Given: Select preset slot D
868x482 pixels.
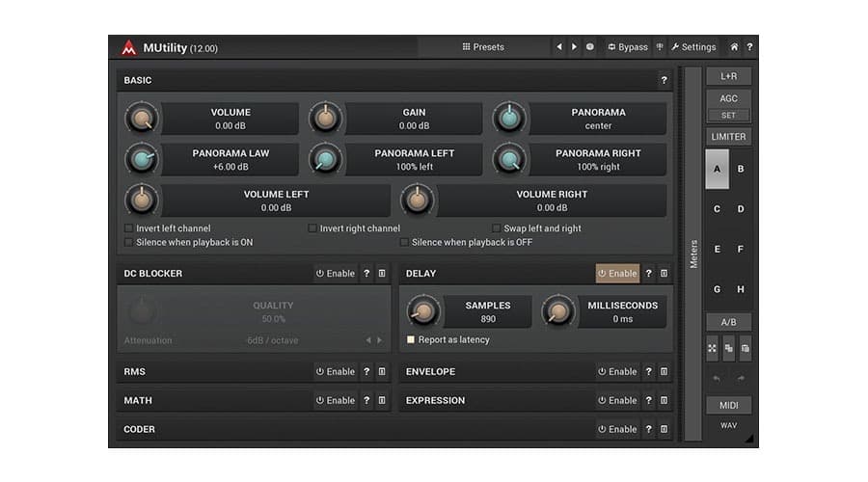Looking at the screenshot, I should (x=741, y=209).
